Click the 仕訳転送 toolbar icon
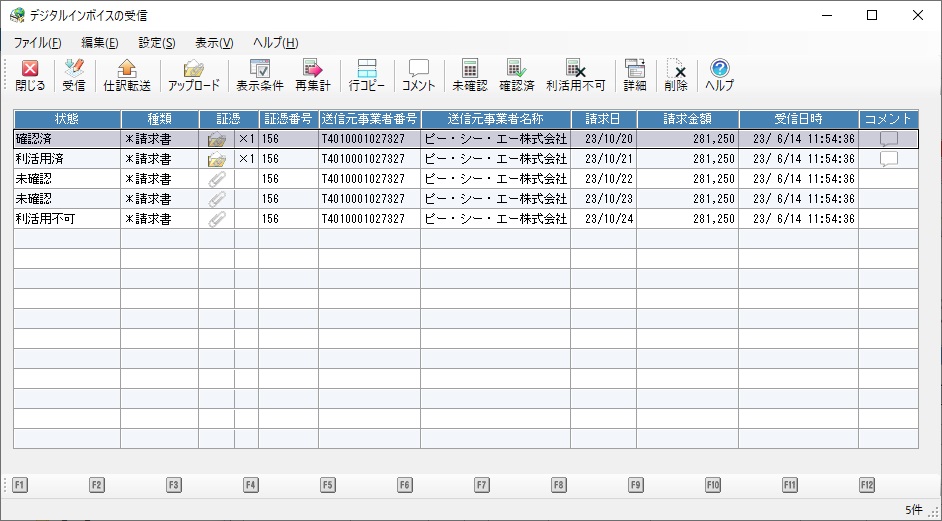Screen dimensions: 942x521 (x=127, y=75)
